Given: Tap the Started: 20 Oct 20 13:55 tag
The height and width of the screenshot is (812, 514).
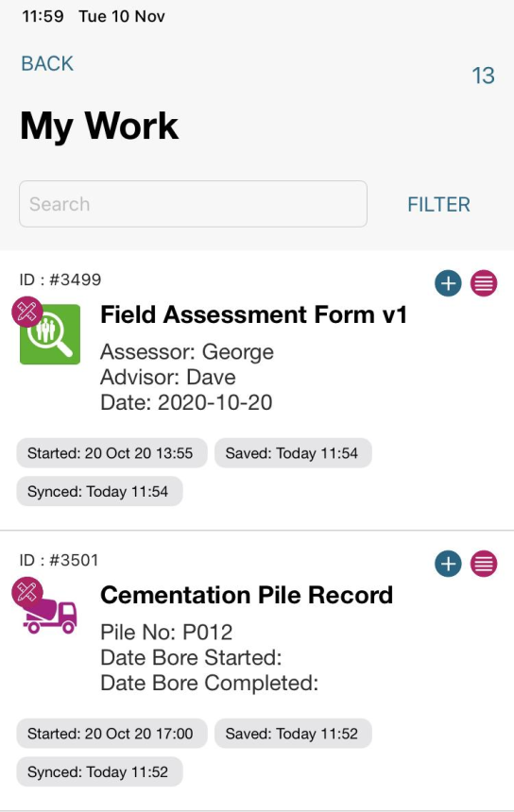Looking at the screenshot, I should pyautogui.click(x=111, y=453).
